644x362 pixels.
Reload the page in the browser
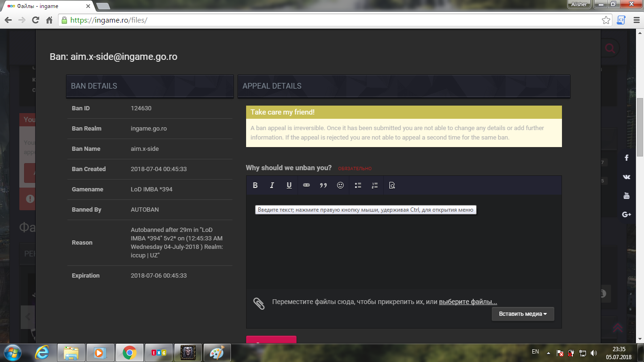(x=35, y=20)
